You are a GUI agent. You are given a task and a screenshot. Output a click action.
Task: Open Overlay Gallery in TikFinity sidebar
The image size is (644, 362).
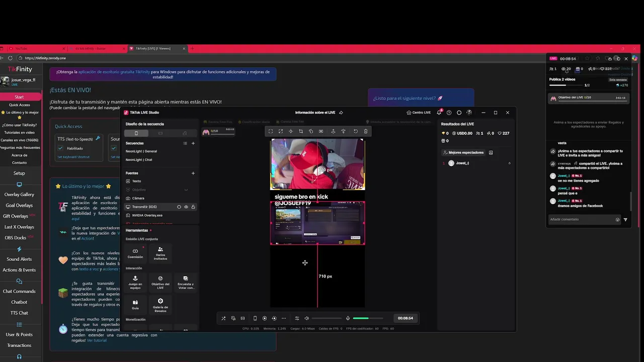click(19, 195)
